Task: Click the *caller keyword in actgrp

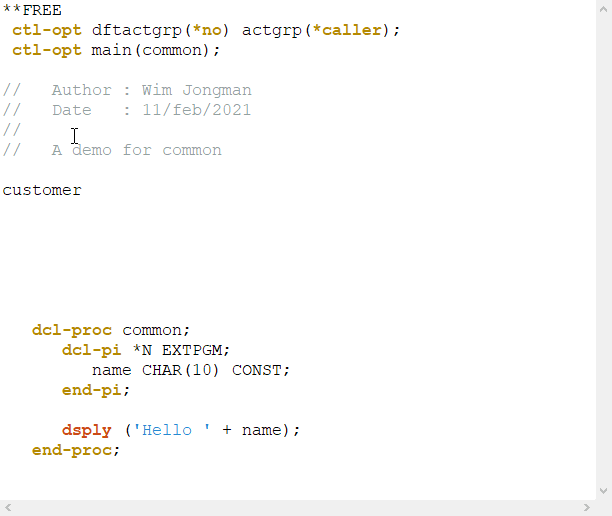Action: tap(347, 30)
